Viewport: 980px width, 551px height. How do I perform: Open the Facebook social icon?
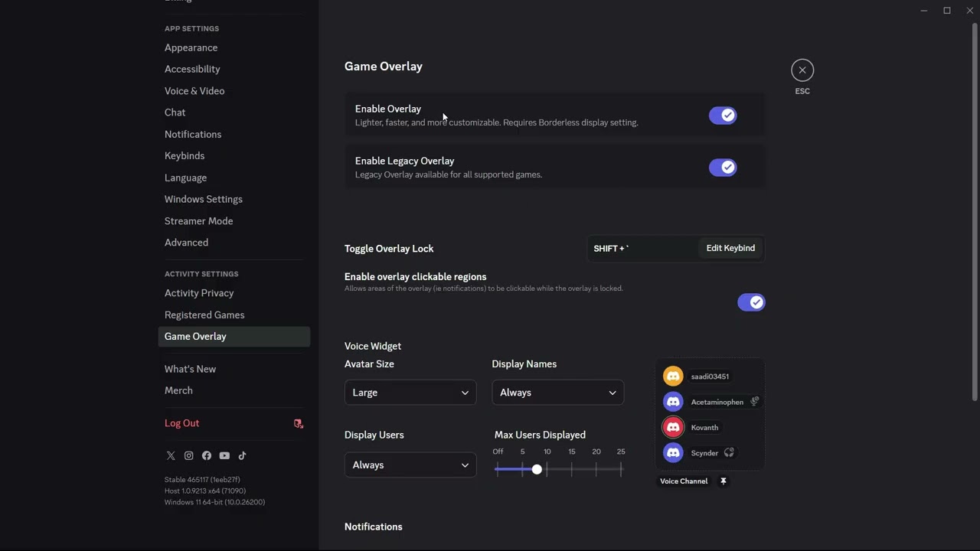coord(207,455)
